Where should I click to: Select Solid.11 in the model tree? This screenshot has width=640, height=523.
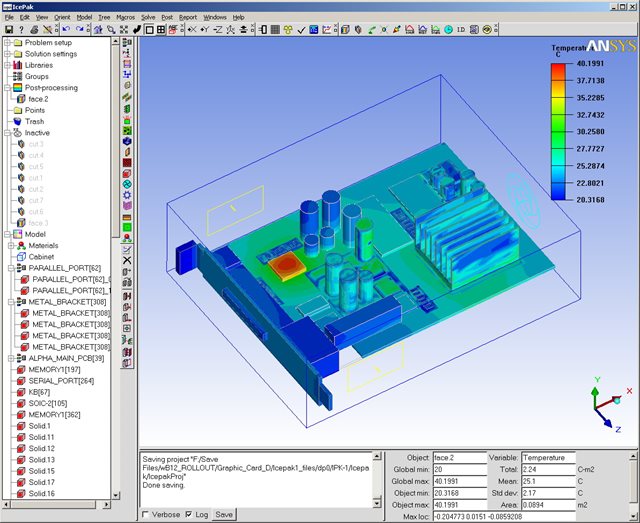(41, 437)
